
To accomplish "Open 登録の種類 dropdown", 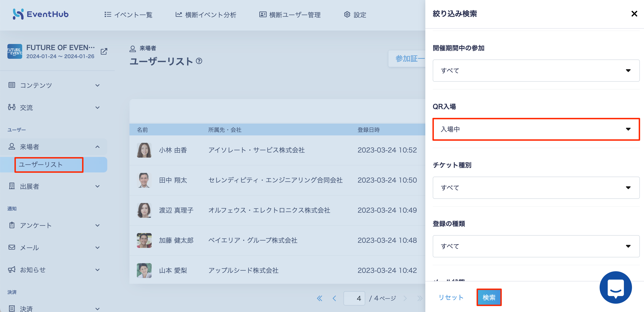I will click(536, 246).
